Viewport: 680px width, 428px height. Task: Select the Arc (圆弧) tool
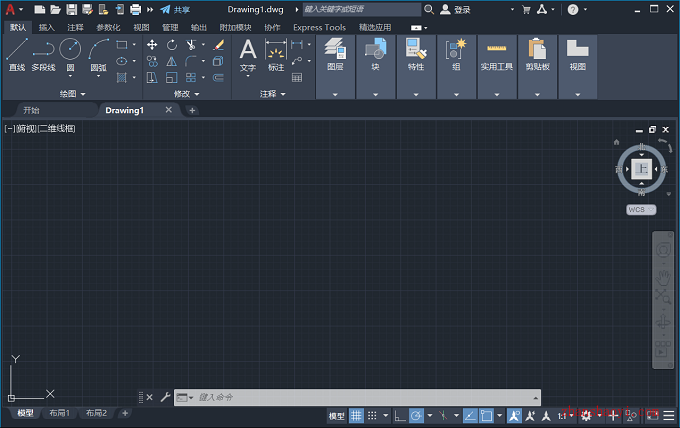tap(98, 55)
